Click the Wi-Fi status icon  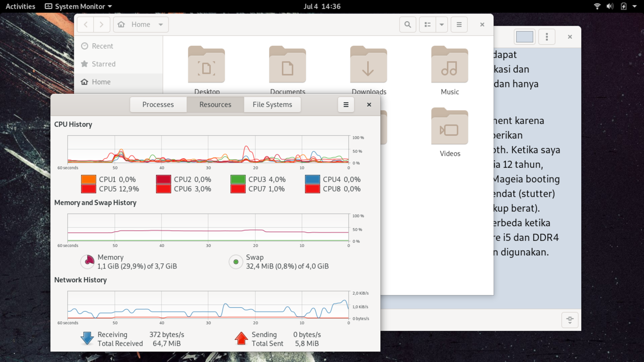point(597,7)
